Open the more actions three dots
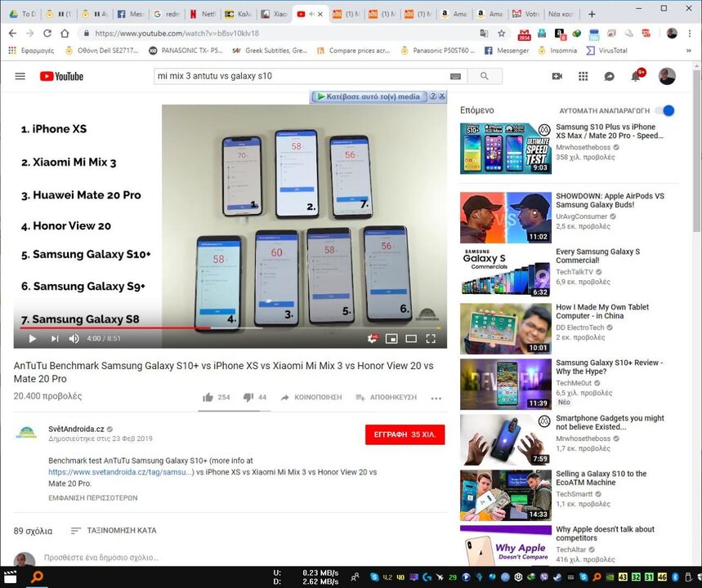 (436, 398)
